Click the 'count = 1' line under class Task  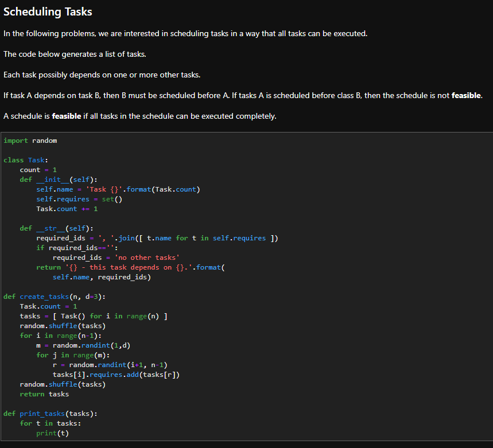coord(38,170)
